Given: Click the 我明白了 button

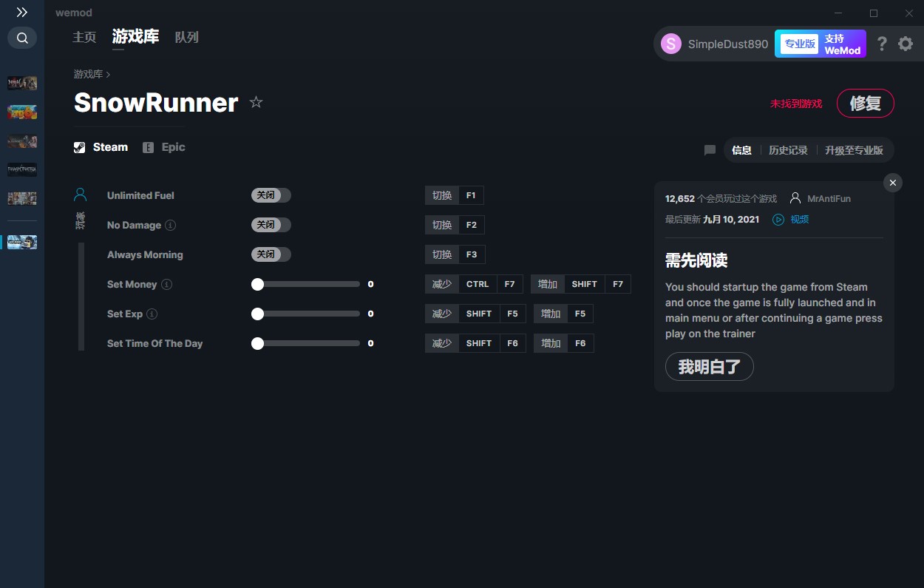Looking at the screenshot, I should [x=710, y=367].
